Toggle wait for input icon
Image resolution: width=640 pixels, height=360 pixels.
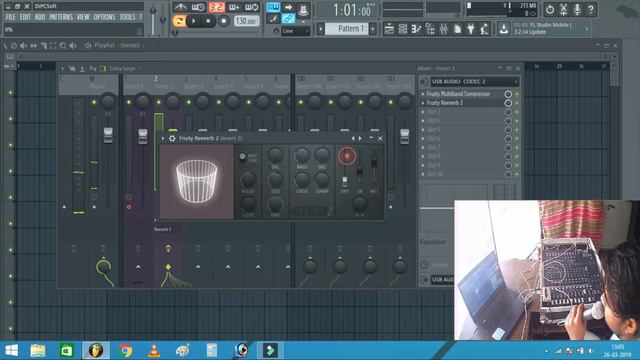click(198, 7)
